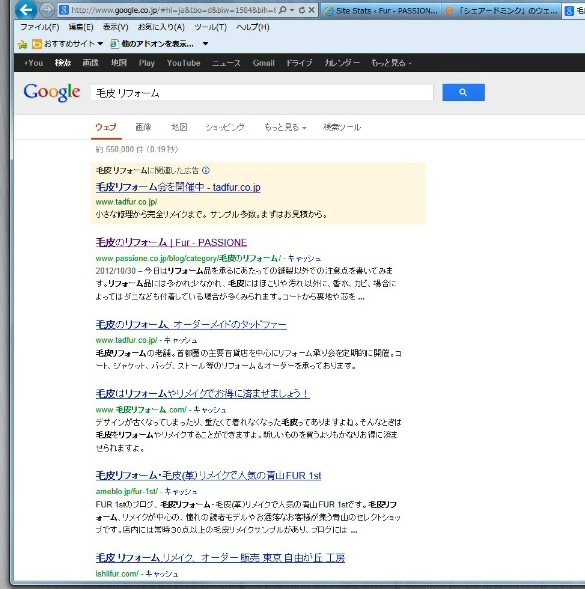Open ニュース in the Google bar

226,63
